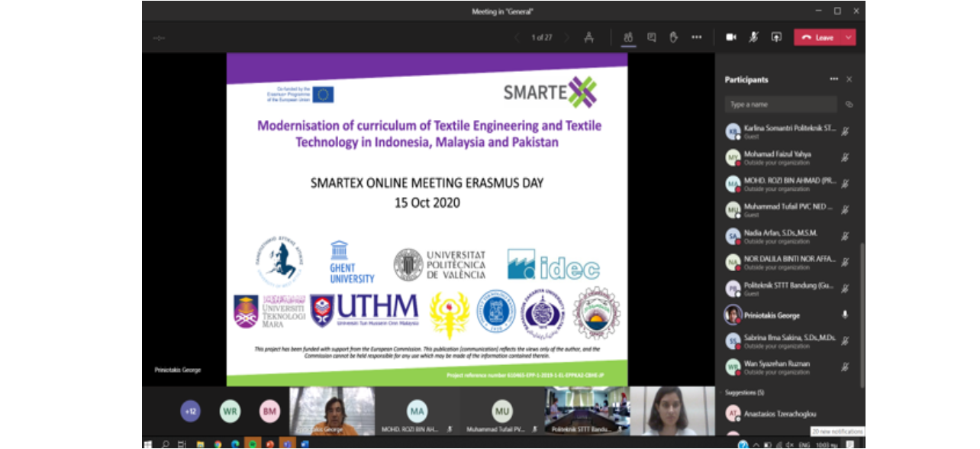Open the meeting chat icon
Viewport: 980px width, 449px height.
pyautogui.click(x=651, y=37)
